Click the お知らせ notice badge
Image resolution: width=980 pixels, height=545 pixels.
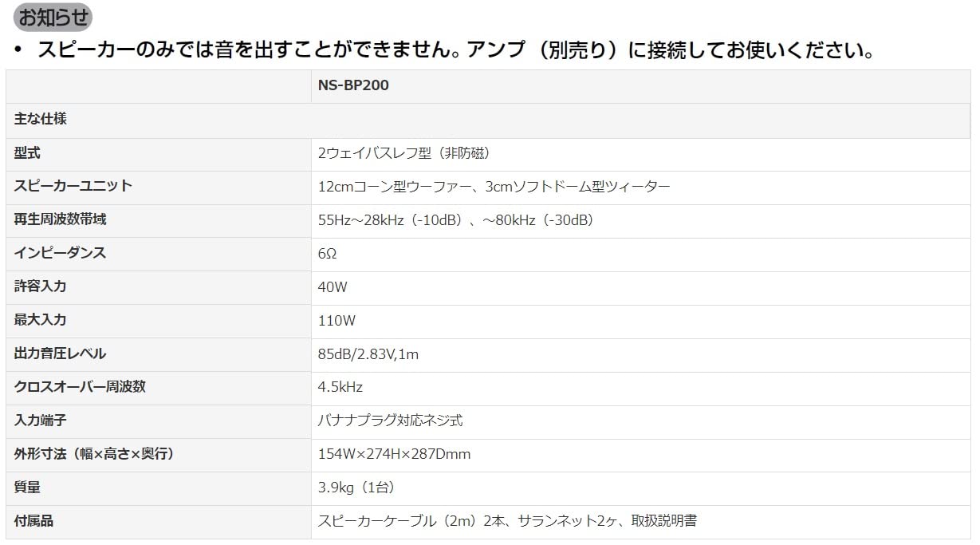coord(53,17)
